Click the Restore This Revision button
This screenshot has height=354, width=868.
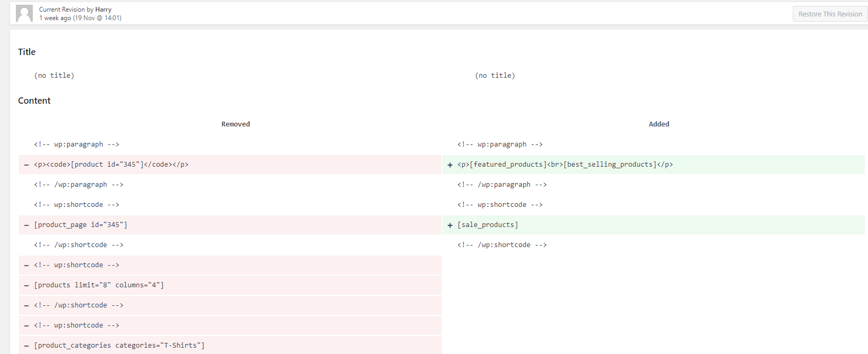coord(830,14)
